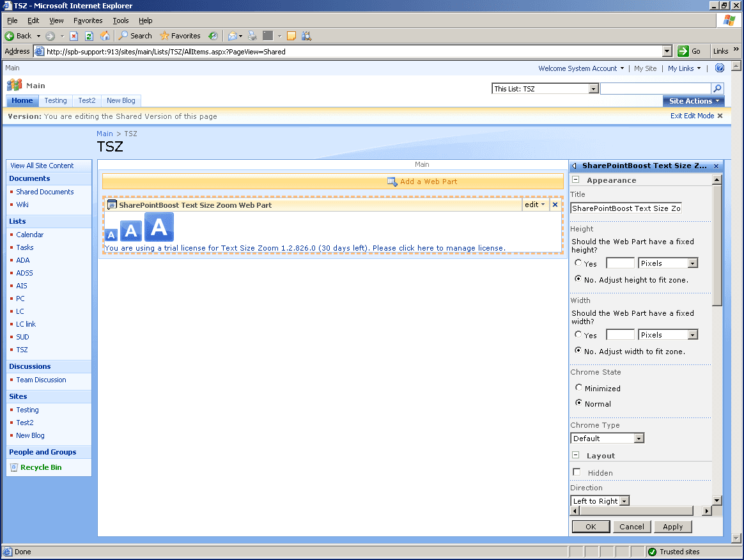This screenshot has height=560, width=744.
Task: Select No adjust height to fit zone
Action: point(578,279)
